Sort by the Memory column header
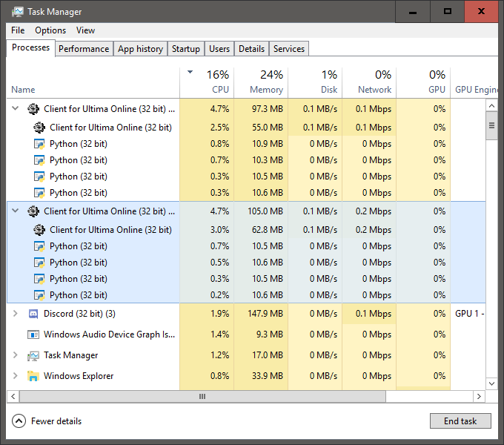The width and height of the screenshot is (504, 445). point(261,82)
